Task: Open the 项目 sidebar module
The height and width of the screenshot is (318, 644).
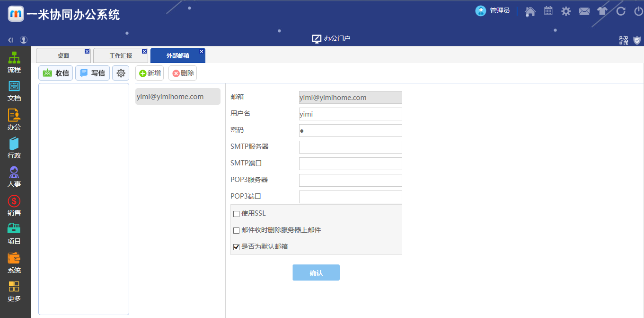Action: click(x=14, y=234)
